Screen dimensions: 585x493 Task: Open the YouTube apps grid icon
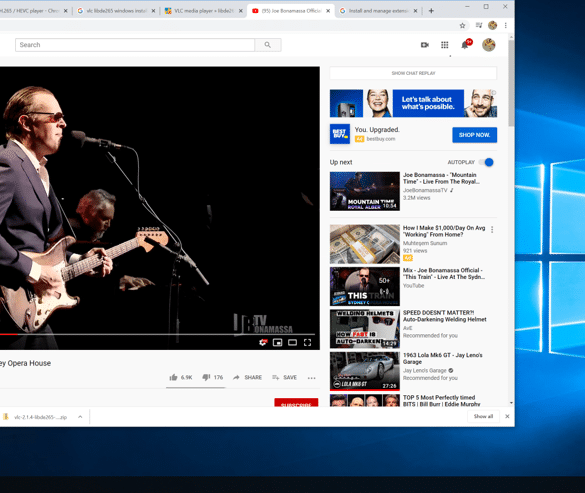(x=444, y=45)
